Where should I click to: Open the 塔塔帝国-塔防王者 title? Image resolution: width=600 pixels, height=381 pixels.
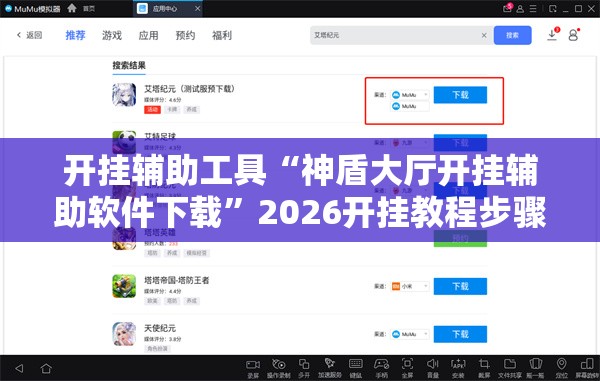tap(176, 280)
